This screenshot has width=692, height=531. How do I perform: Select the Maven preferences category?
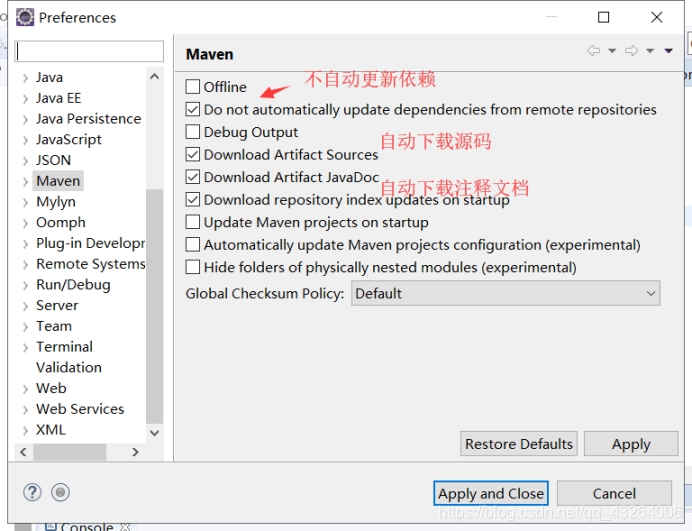point(58,181)
